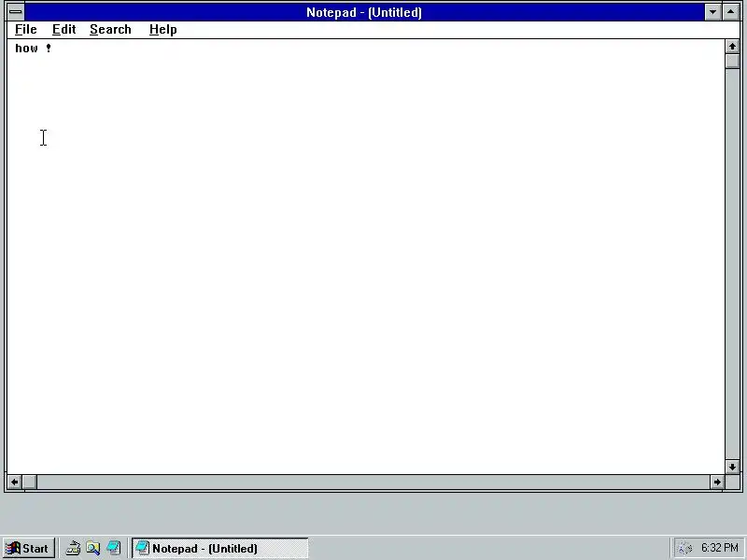
Task: Click inside the Notepad text editing area
Action: 366,258
